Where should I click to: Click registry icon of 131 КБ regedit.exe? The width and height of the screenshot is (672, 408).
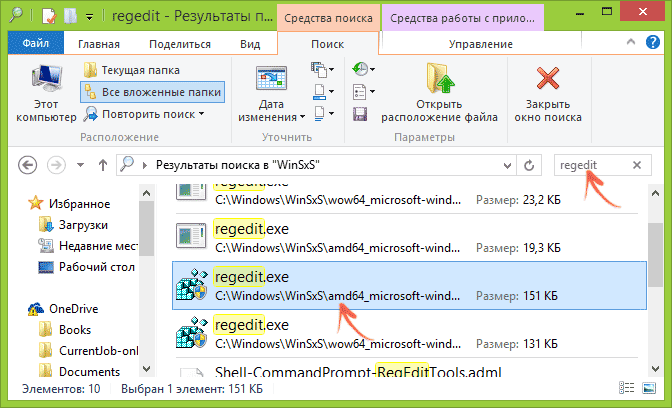[x=192, y=333]
